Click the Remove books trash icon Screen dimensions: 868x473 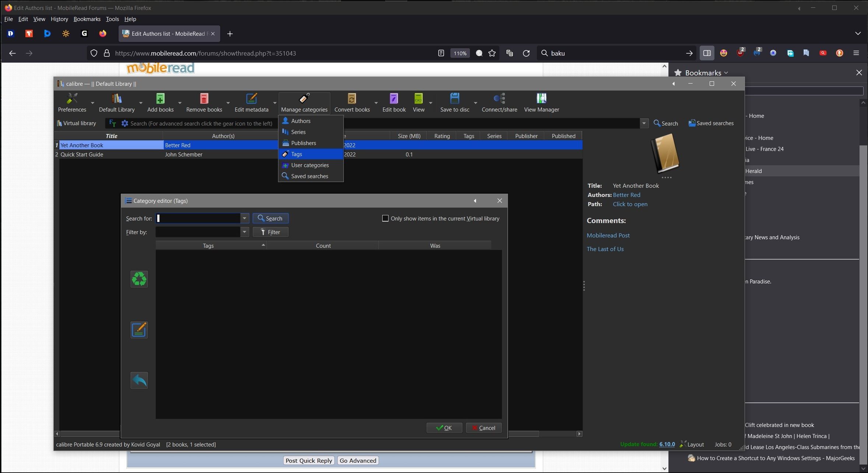204,99
